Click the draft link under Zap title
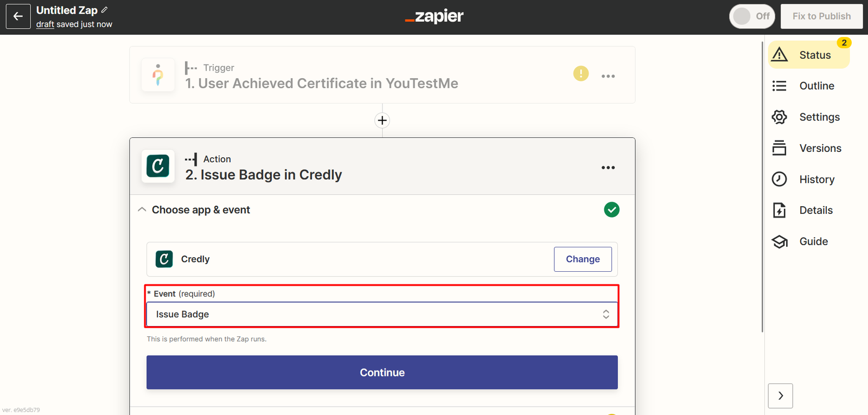The image size is (868, 415). pyautogui.click(x=45, y=24)
